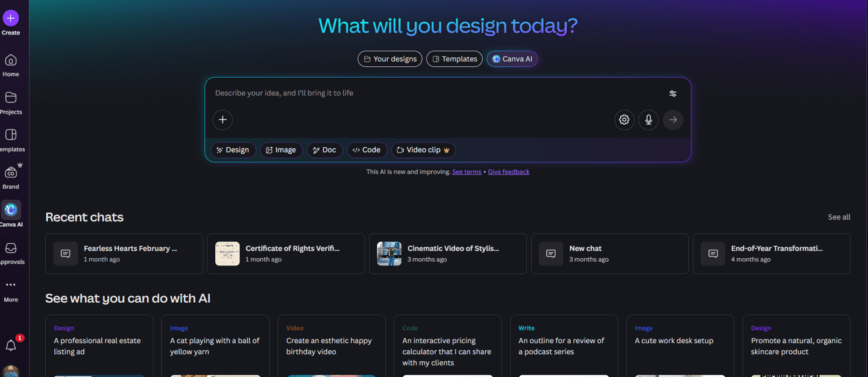Click the cinematic video chat thumbnail
This screenshot has height=377, width=868.
(389, 254)
